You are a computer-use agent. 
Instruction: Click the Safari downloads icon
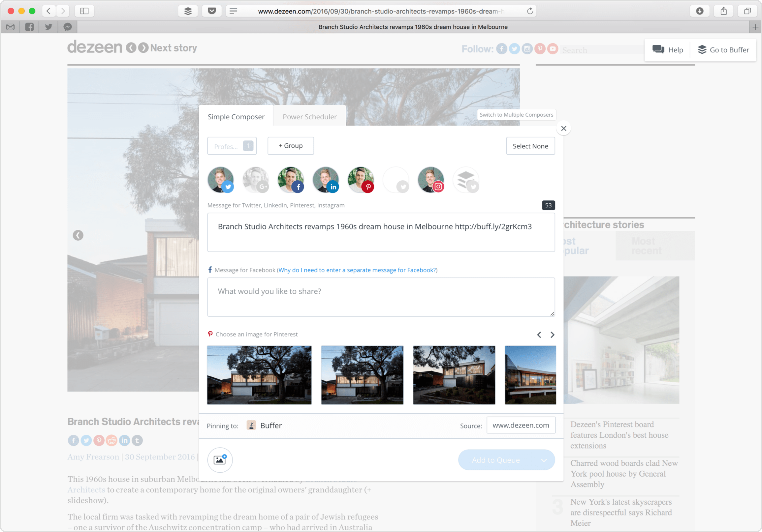point(700,11)
